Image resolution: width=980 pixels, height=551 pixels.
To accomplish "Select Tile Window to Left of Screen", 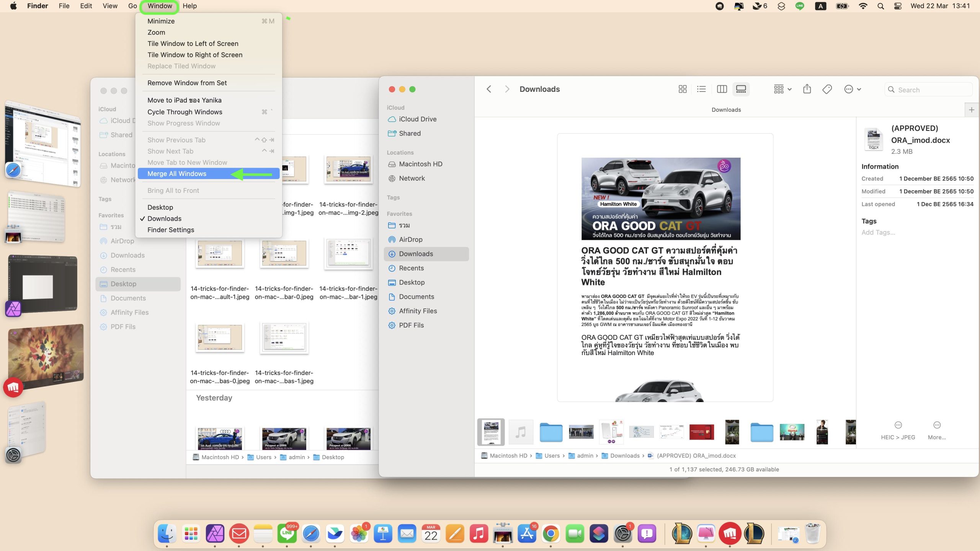I will click(193, 44).
